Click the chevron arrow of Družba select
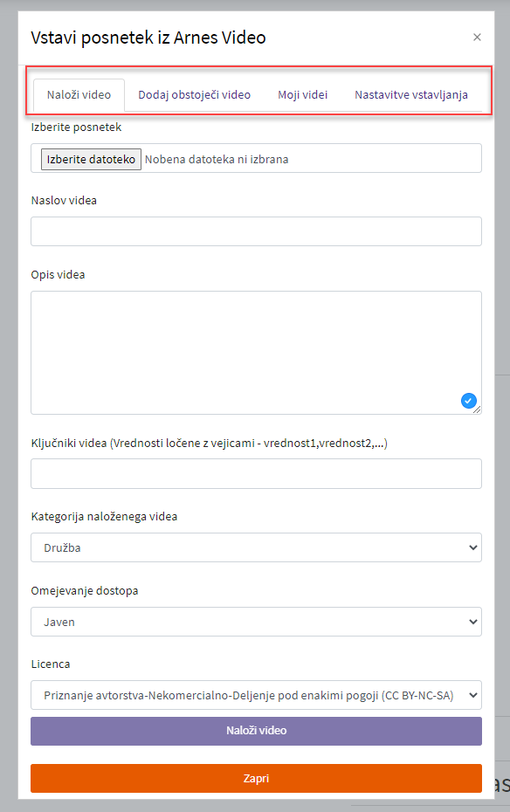The image size is (510, 812). point(472,547)
